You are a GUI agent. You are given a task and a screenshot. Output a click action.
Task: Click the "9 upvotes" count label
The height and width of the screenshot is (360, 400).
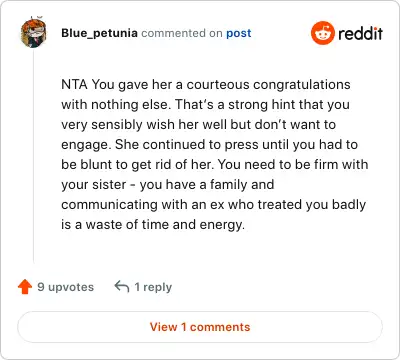(65, 287)
